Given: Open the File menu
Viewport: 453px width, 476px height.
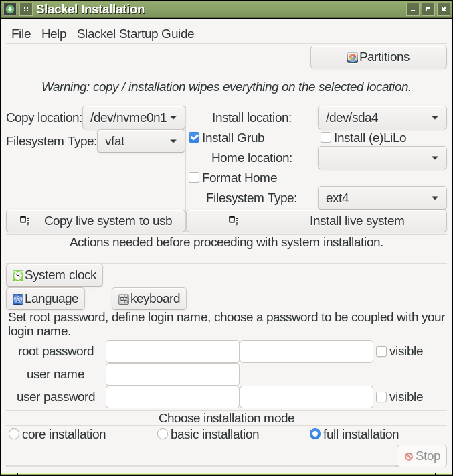Looking at the screenshot, I should (x=21, y=34).
